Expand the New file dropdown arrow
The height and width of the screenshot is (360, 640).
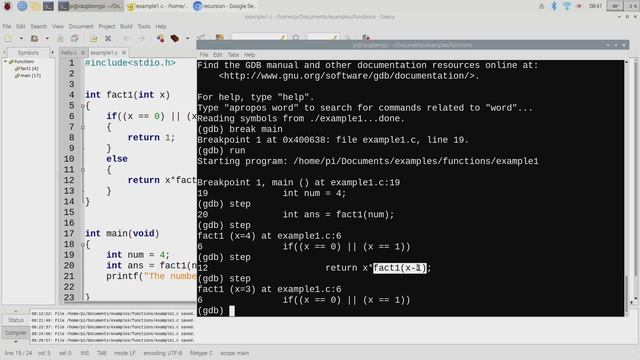(x=21, y=38)
